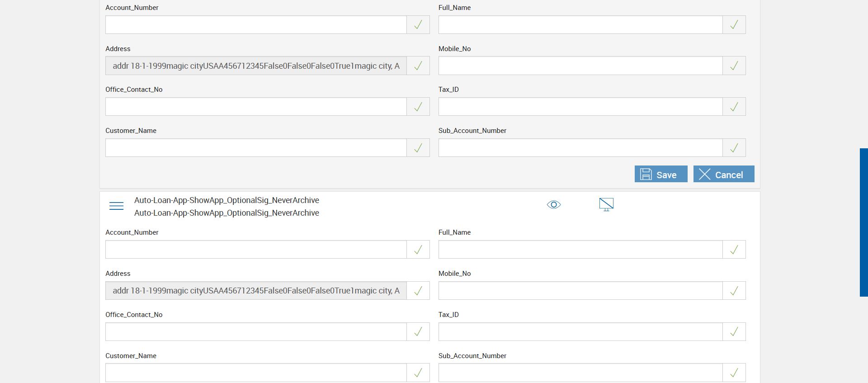Click checkmark beside Address under the Auto-Loan-App header

418,291
